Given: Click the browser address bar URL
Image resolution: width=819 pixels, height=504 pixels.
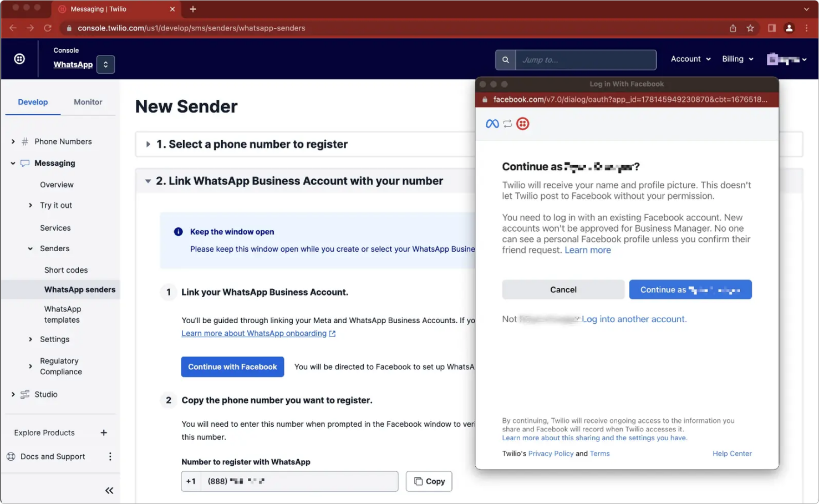Looking at the screenshot, I should coord(191,28).
